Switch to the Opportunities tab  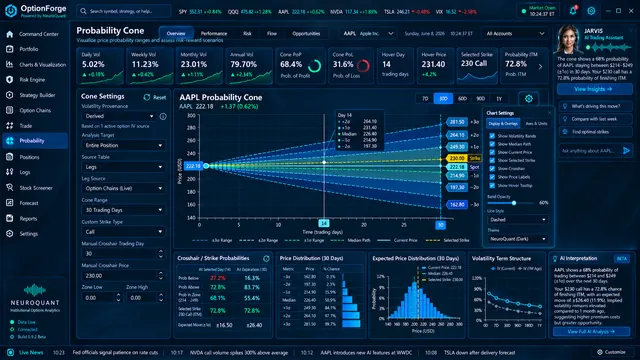(306, 33)
